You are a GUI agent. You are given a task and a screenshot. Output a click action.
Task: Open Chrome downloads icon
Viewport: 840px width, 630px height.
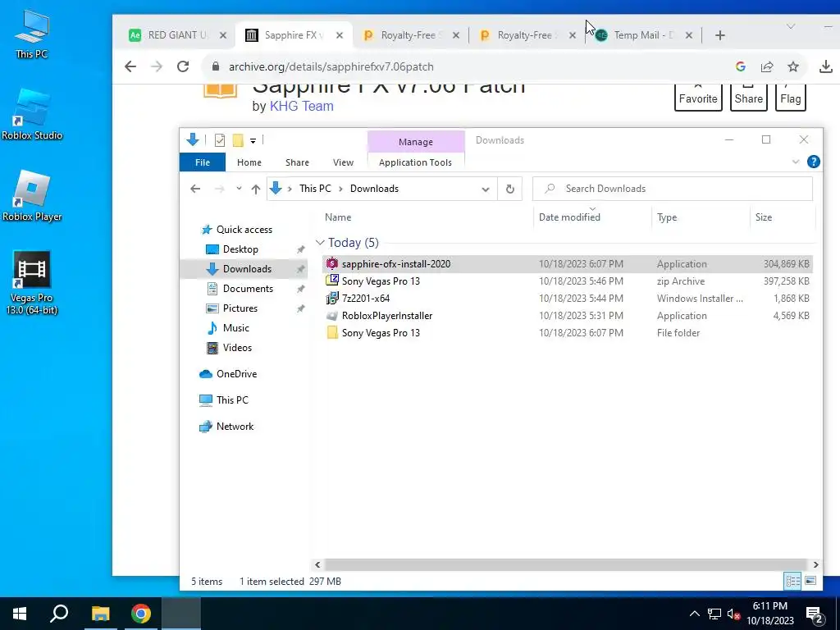coord(825,66)
